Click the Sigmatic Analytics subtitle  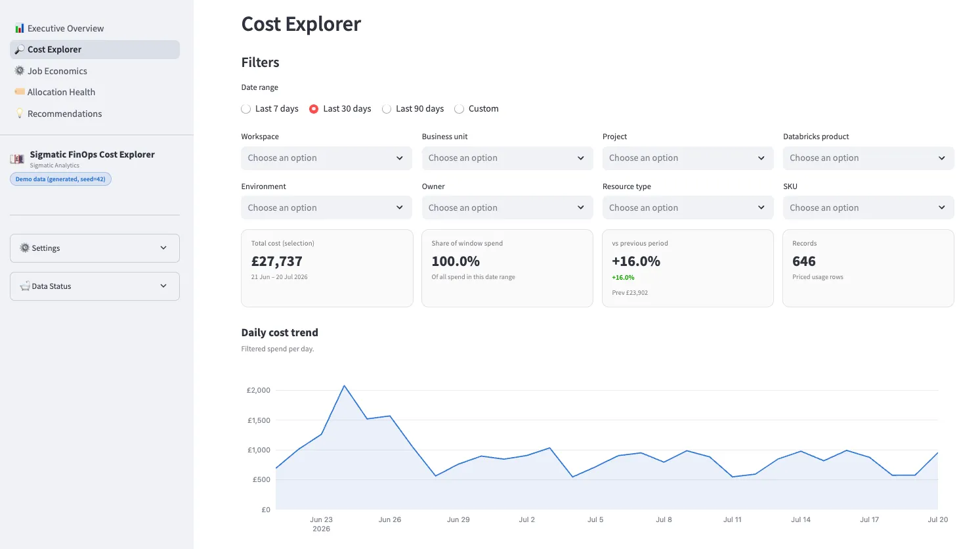[x=54, y=165]
